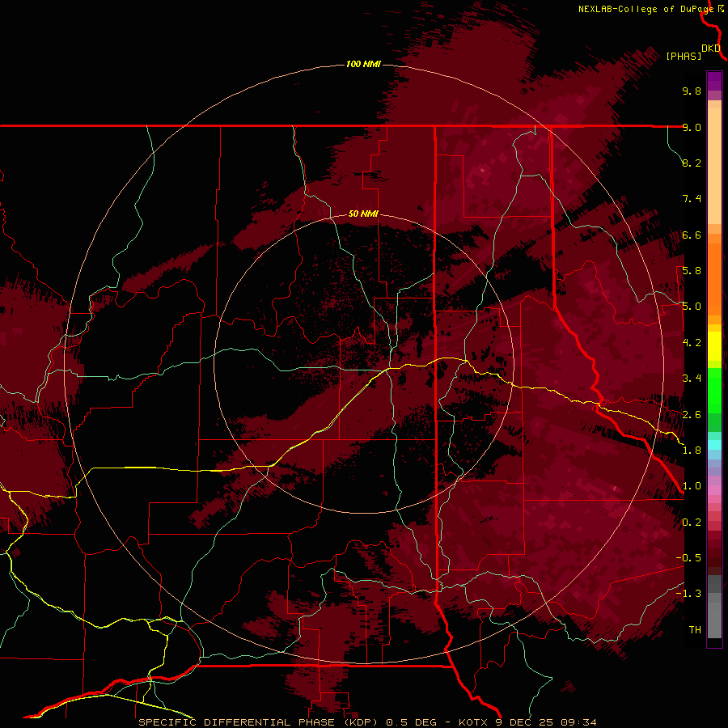Click the bright green color bar segment

click(x=714, y=390)
